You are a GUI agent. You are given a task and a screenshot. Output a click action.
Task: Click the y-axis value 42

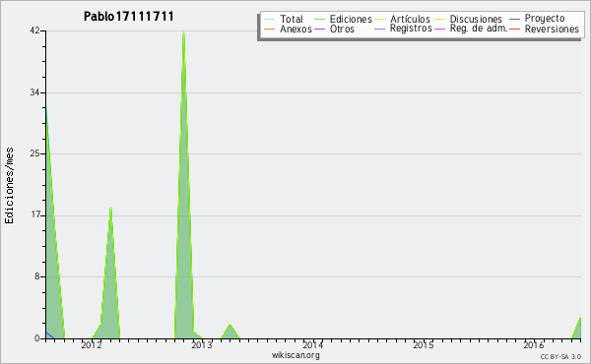click(x=34, y=30)
